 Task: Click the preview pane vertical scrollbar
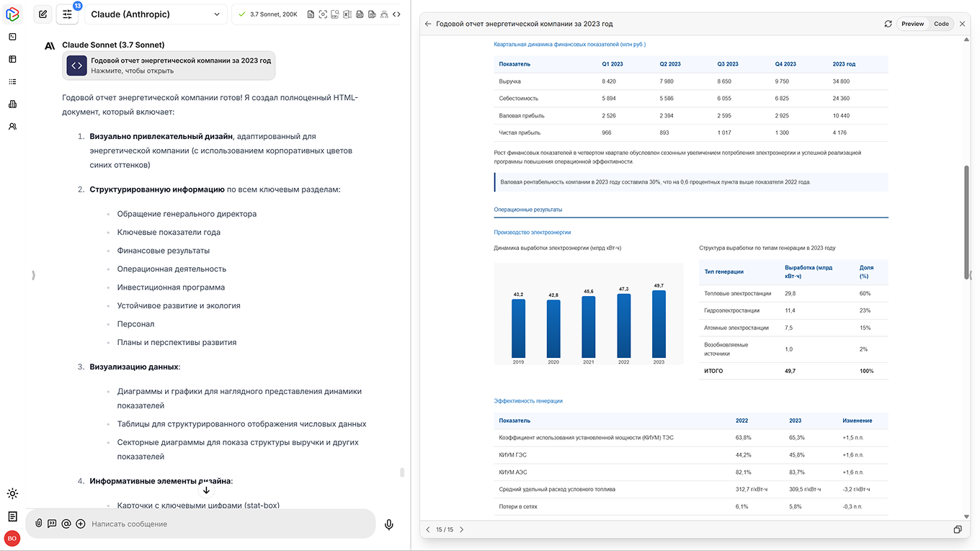tap(966, 222)
